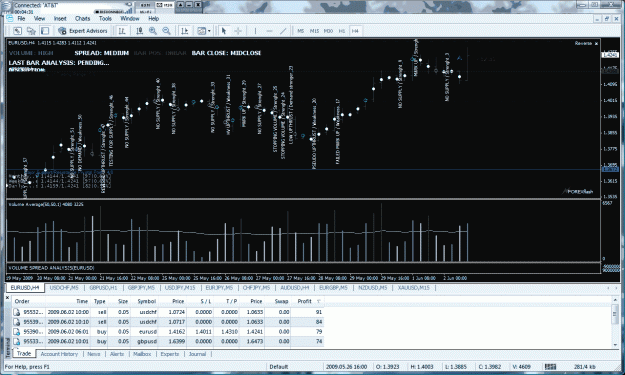Screen dimensions: 625x375
Task: Open the Alerts terminal tab
Action: 117,354
